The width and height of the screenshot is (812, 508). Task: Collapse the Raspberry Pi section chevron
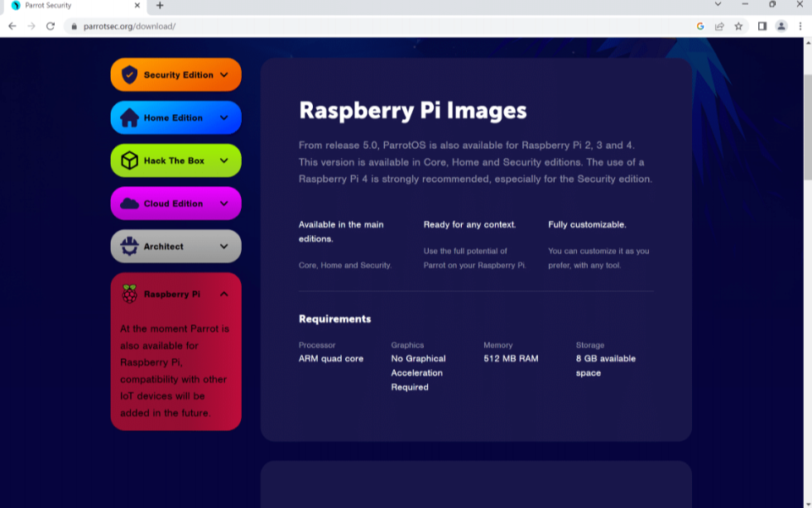pyautogui.click(x=223, y=295)
